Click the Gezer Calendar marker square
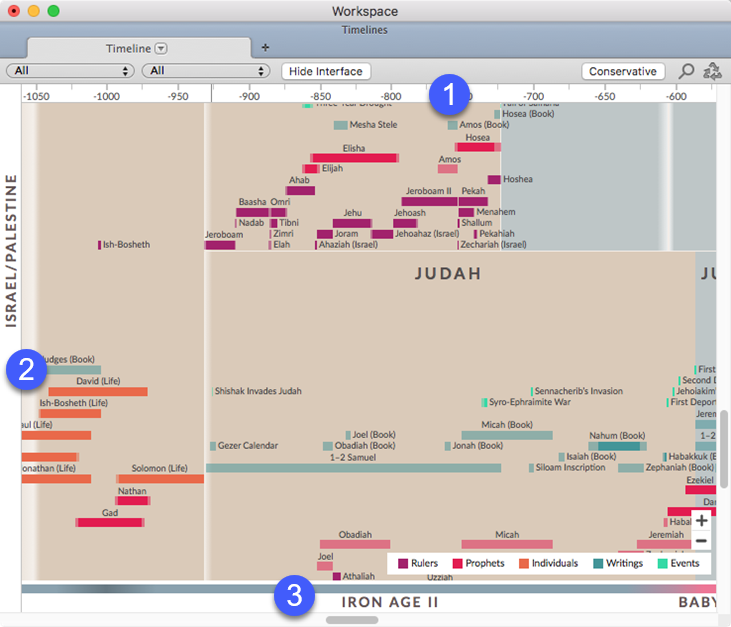 (213, 446)
